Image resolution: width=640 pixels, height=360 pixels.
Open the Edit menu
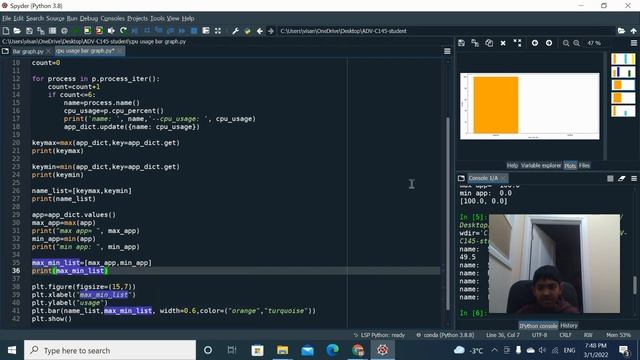pos(18,18)
